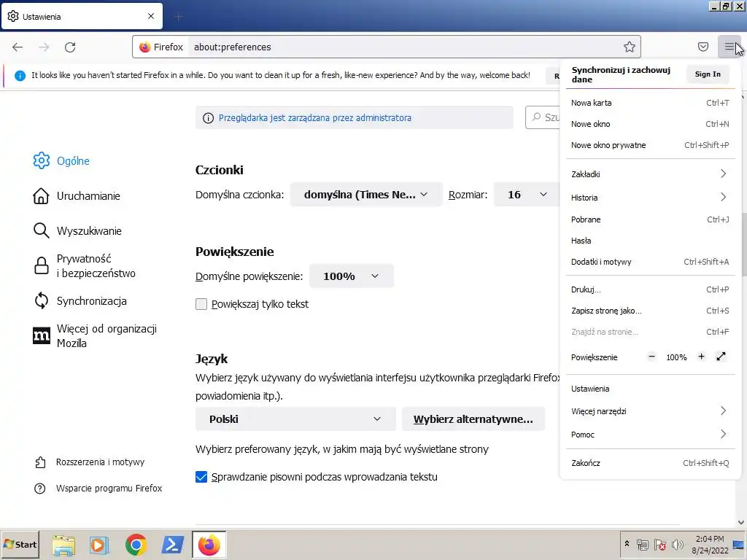Click the forward navigation arrow
This screenshot has height=560, width=747.
[x=44, y=47]
